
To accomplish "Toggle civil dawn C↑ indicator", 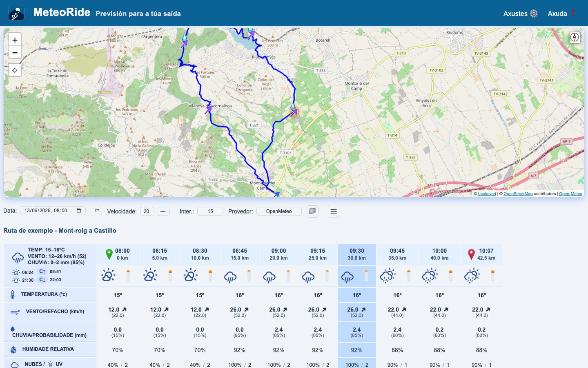I will coord(42,272).
